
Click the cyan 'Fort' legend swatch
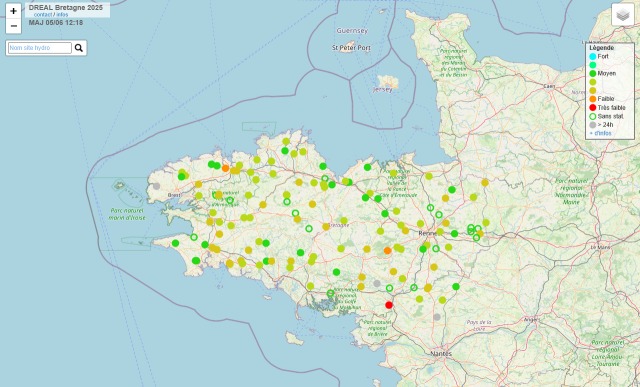coord(593,56)
